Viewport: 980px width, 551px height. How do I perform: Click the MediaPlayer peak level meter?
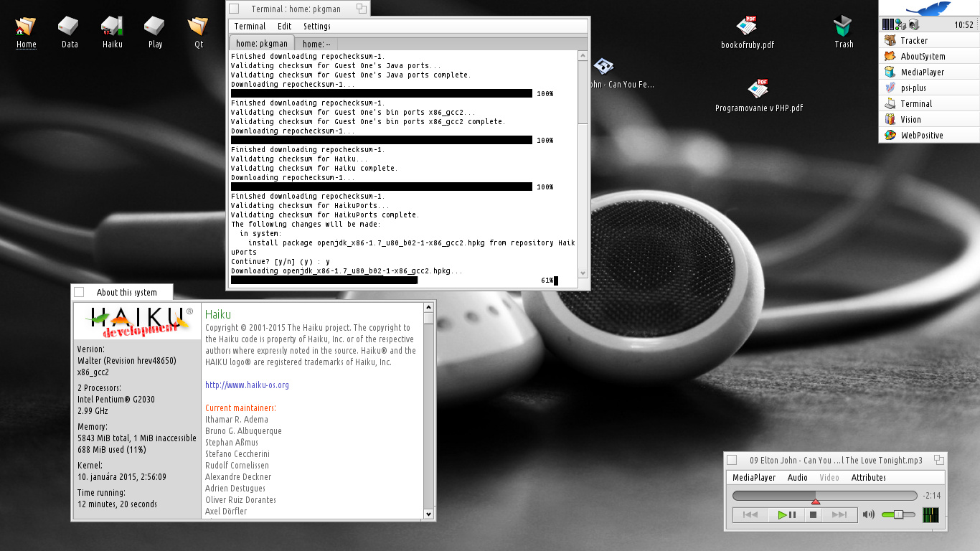[930, 514]
